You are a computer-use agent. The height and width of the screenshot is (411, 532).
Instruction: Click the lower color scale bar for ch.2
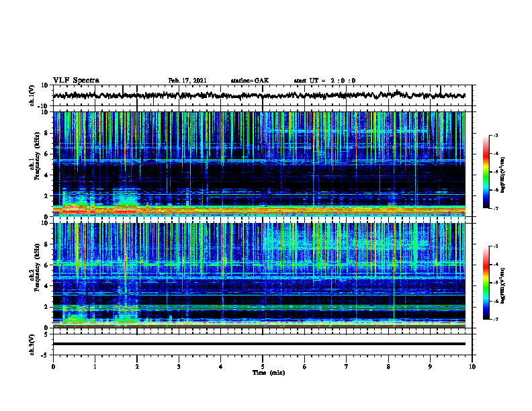[486, 283]
